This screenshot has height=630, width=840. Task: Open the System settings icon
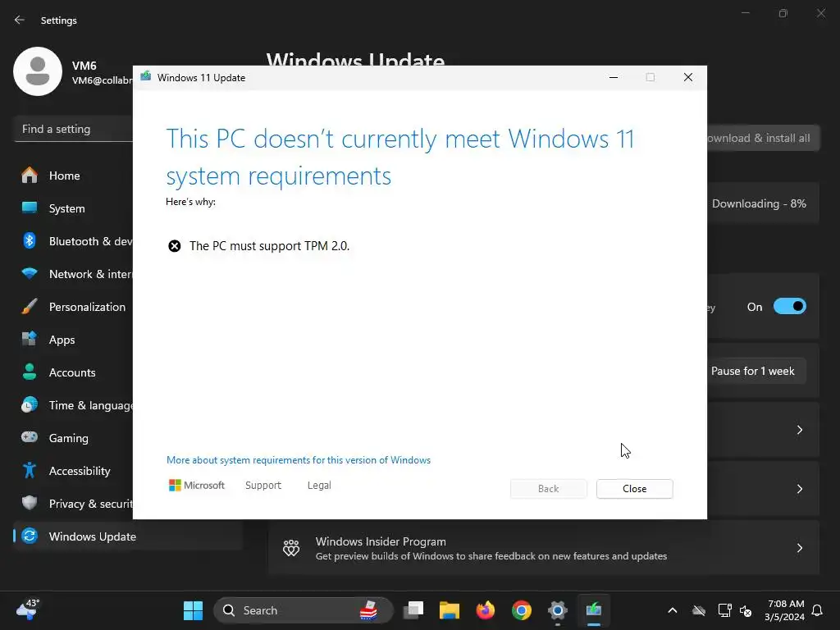click(30, 208)
